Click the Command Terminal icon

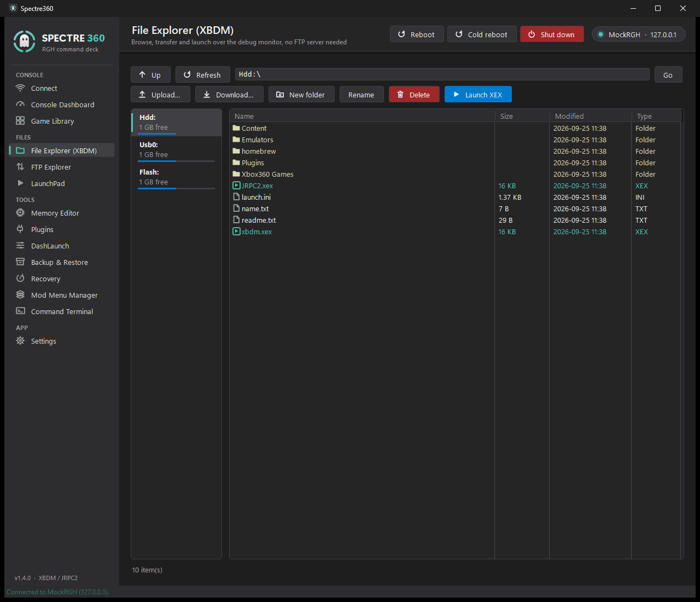[20, 311]
